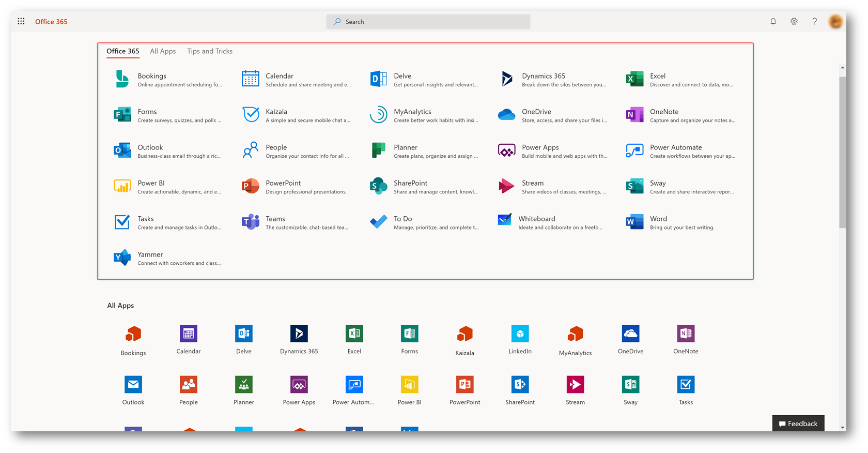
Task: Open the To Do checkmark icon
Action: point(379,222)
